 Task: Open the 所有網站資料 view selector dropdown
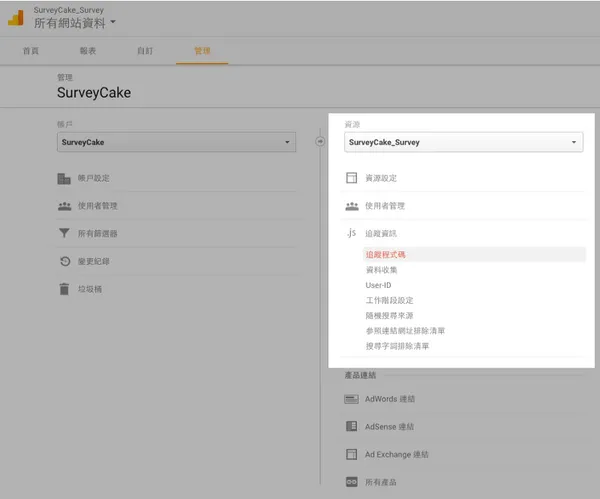(x=74, y=23)
